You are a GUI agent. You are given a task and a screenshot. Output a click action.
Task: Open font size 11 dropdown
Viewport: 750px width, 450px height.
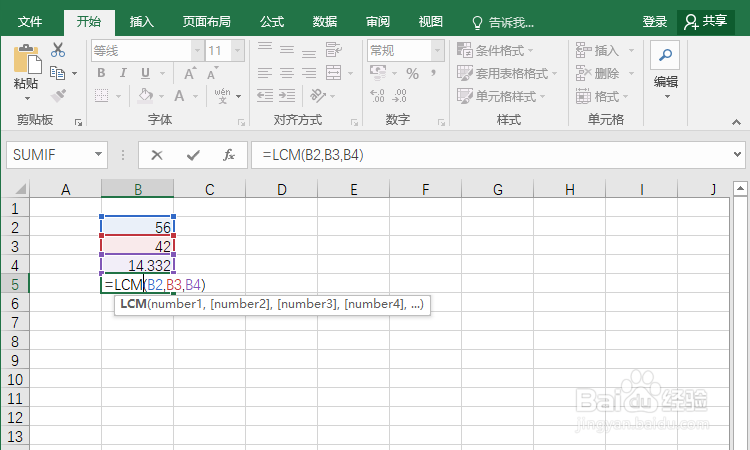tap(238, 51)
